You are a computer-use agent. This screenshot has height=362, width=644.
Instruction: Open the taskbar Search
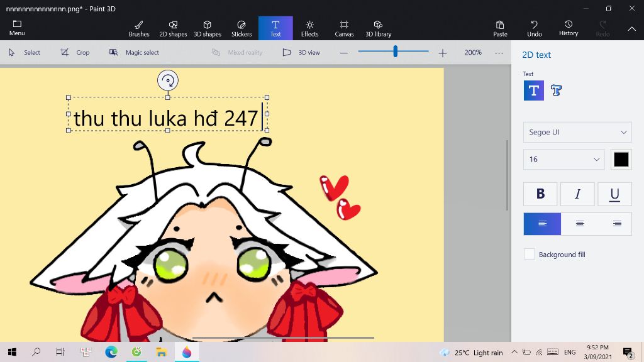(36, 352)
